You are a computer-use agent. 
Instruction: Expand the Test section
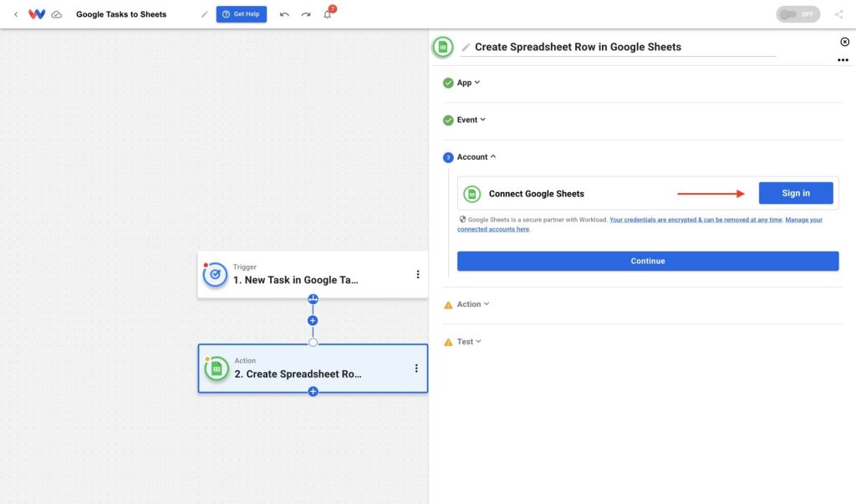coord(469,341)
